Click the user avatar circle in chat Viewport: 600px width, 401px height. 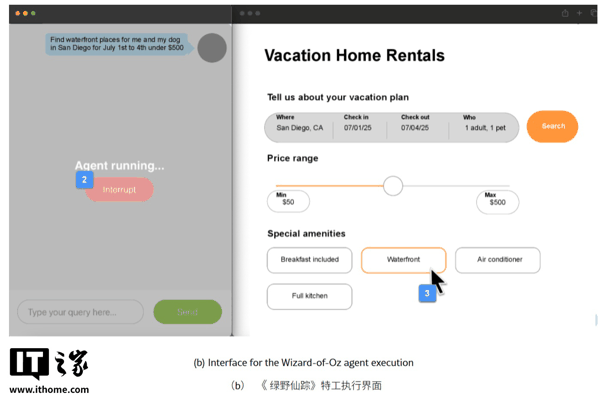point(212,47)
